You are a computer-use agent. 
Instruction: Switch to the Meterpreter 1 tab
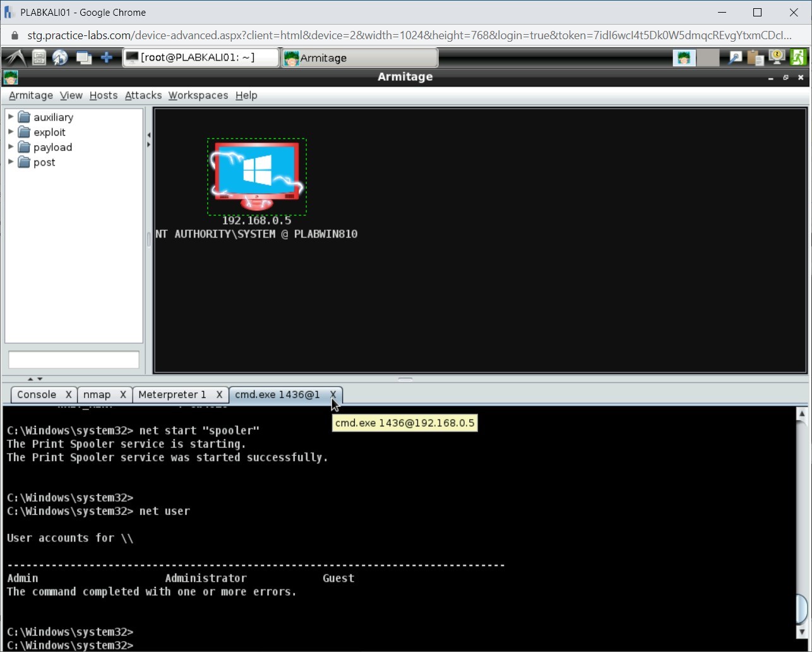click(171, 394)
